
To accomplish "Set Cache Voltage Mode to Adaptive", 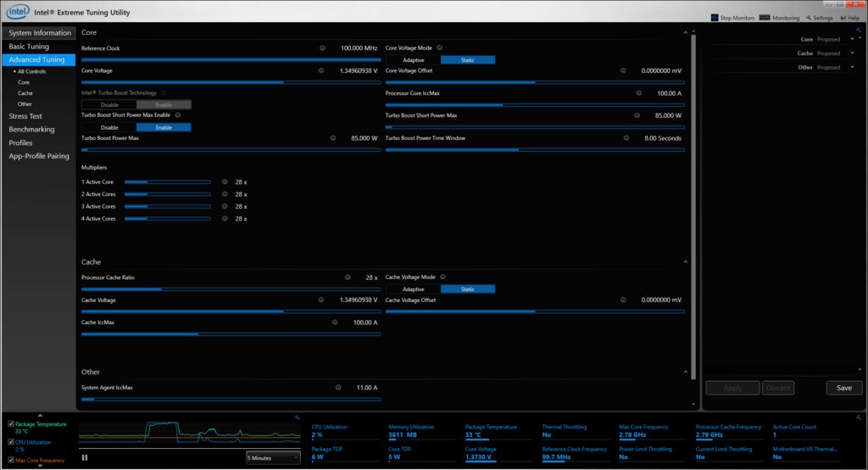I will [x=414, y=289].
